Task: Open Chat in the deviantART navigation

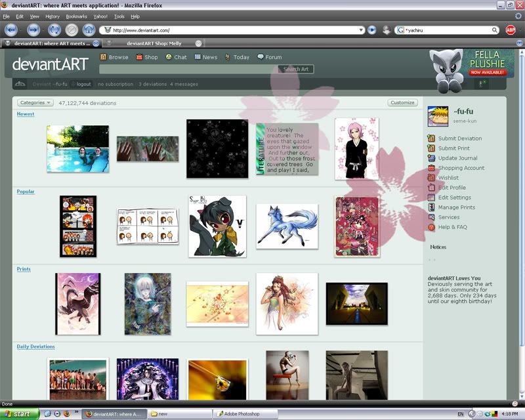Action: tap(176, 57)
